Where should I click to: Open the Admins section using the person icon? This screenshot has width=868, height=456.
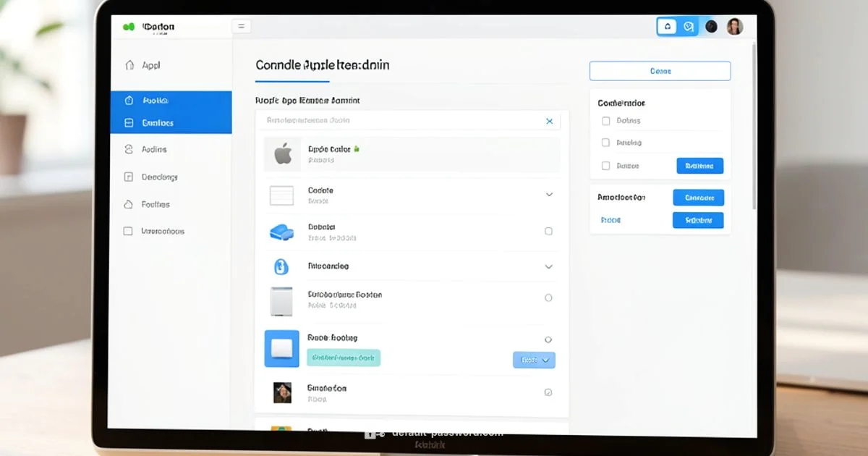click(x=130, y=149)
